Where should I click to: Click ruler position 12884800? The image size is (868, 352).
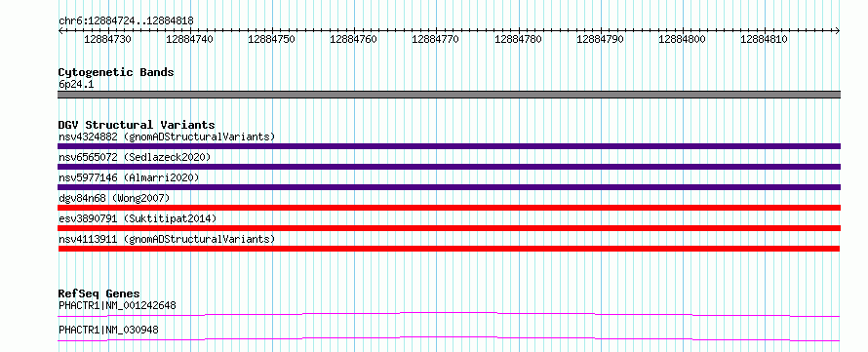682,39
